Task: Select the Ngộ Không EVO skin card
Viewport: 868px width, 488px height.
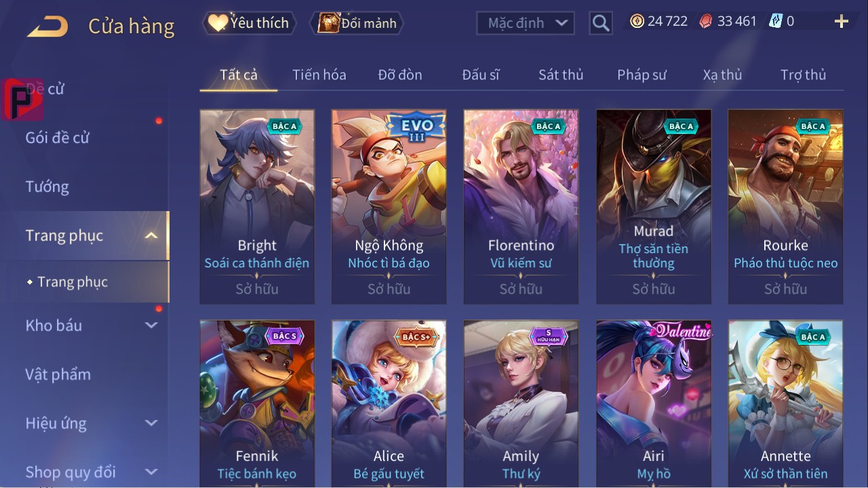Action: [x=389, y=207]
